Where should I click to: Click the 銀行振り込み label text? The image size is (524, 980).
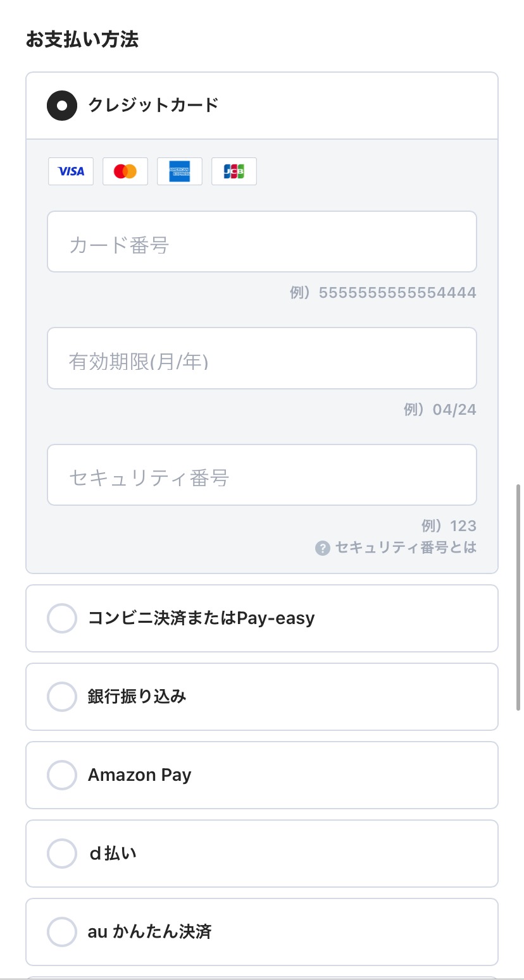point(137,697)
